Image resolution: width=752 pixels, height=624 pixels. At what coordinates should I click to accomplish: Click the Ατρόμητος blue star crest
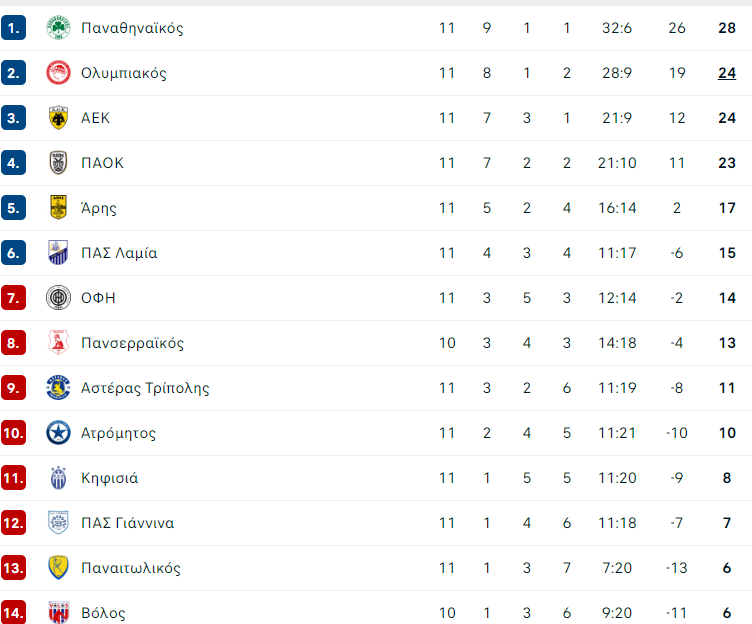[x=59, y=433]
